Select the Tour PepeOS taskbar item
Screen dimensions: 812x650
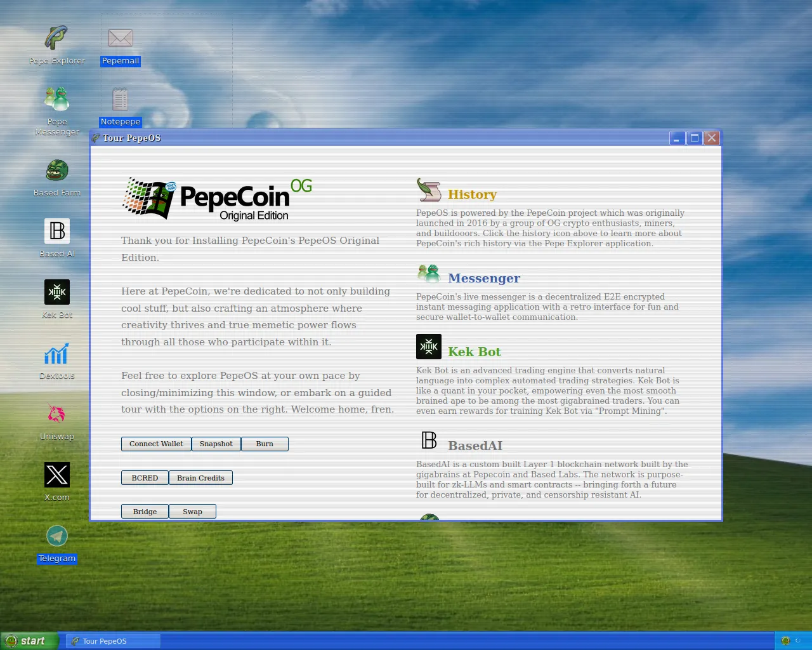113,641
